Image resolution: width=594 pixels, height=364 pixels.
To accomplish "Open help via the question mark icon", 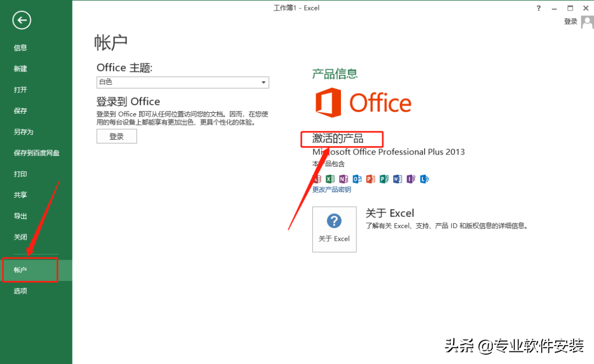I will [538, 8].
